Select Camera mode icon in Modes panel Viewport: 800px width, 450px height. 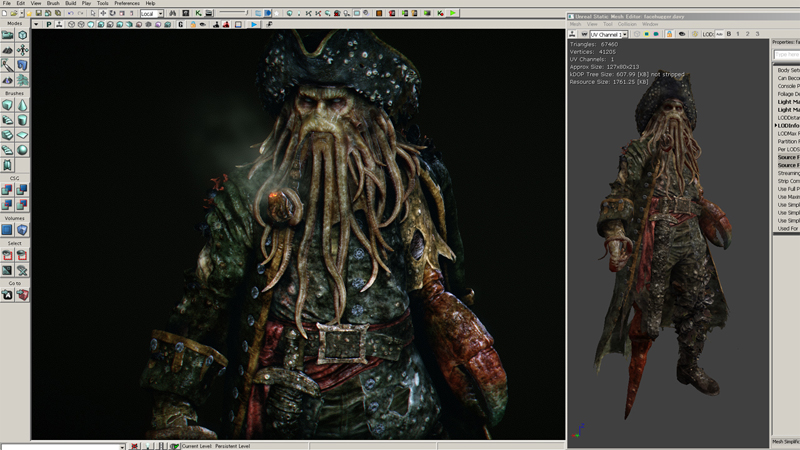click(x=7, y=35)
